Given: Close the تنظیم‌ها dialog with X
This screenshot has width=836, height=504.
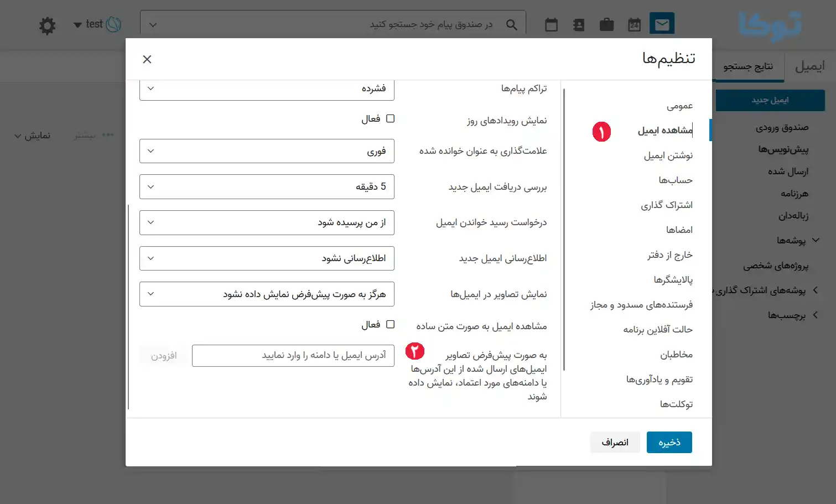Looking at the screenshot, I should click(x=147, y=59).
